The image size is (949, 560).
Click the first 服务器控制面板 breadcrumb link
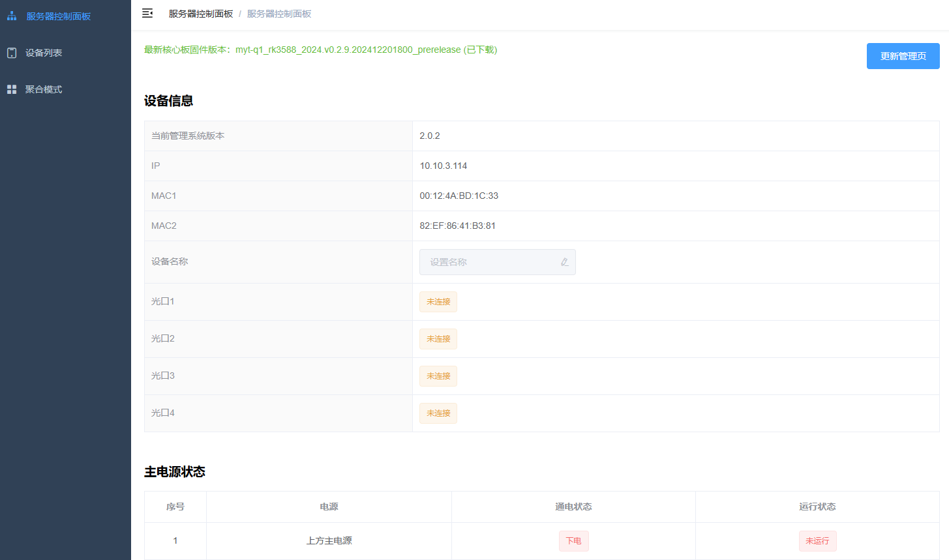pos(201,14)
